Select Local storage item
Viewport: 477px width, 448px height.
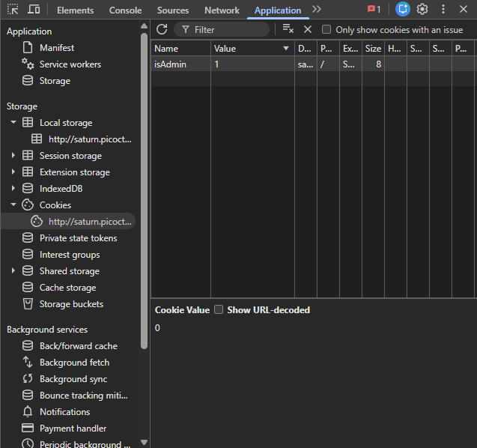[66, 123]
